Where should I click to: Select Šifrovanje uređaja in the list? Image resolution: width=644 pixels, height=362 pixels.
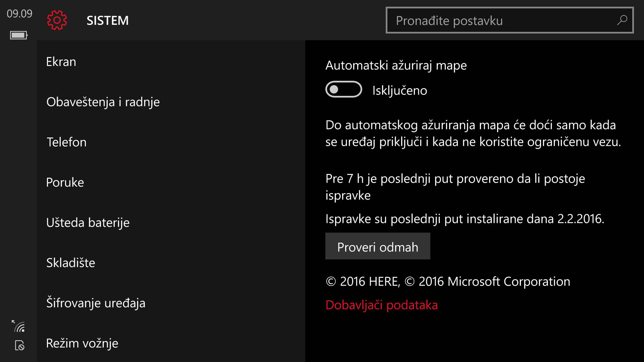click(96, 303)
